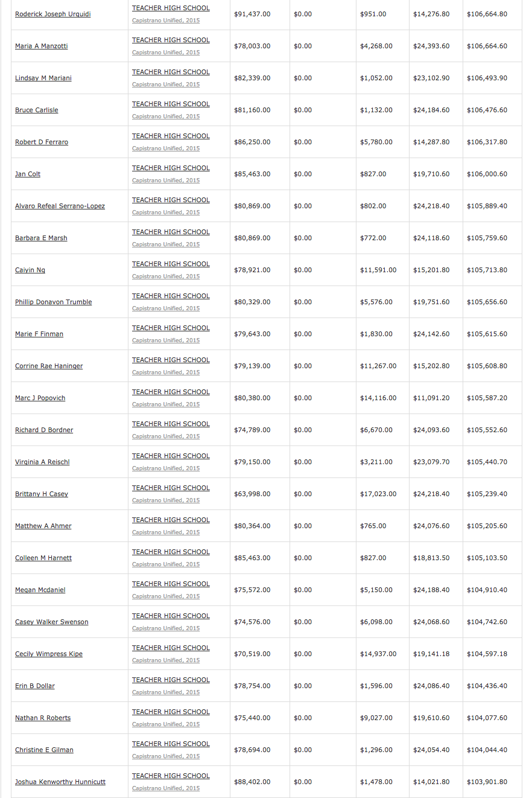Select the Marie F Finman link
This screenshot has height=798, width=532.
coord(39,334)
